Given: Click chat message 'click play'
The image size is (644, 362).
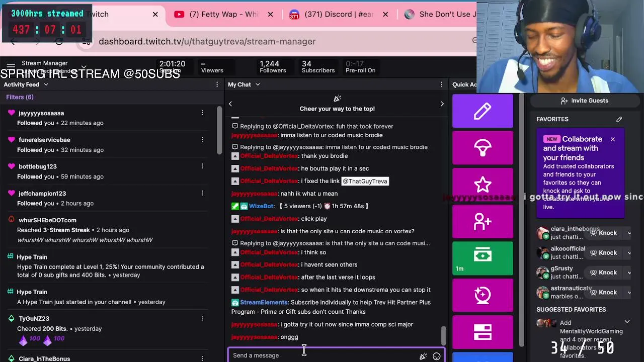Looking at the screenshot, I should pos(313,219).
